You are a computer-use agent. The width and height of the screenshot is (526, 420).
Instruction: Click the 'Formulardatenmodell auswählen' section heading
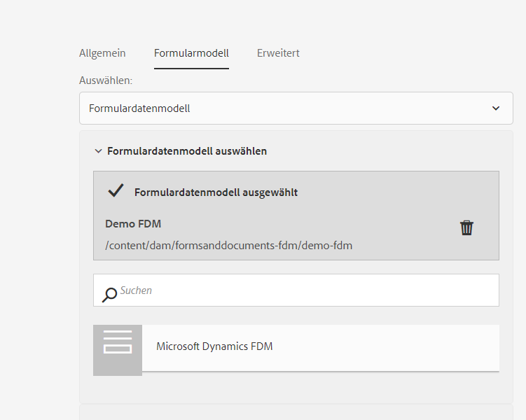[186, 151]
